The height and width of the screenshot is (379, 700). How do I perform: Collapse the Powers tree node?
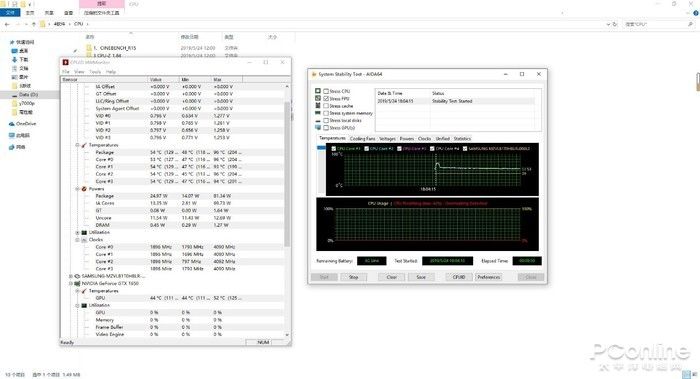tap(77, 189)
